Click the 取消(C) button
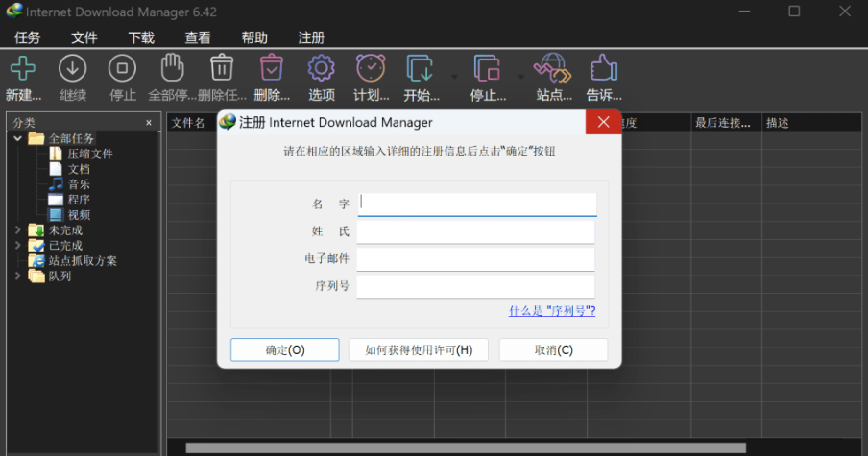868x456 pixels. [x=554, y=349]
